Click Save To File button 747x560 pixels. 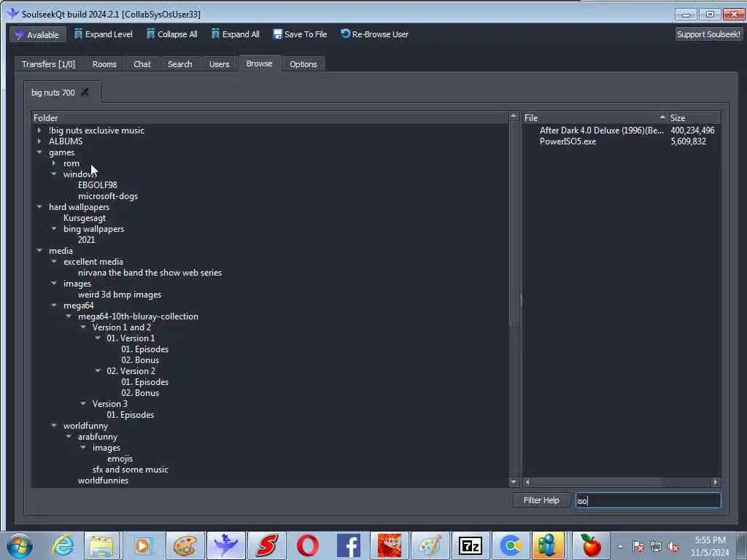pyautogui.click(x=300, y=34)
